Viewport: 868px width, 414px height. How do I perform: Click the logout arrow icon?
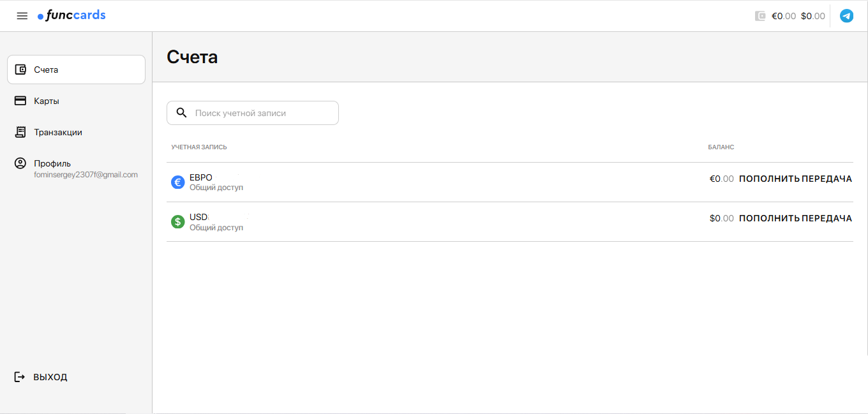click(20, 377)
